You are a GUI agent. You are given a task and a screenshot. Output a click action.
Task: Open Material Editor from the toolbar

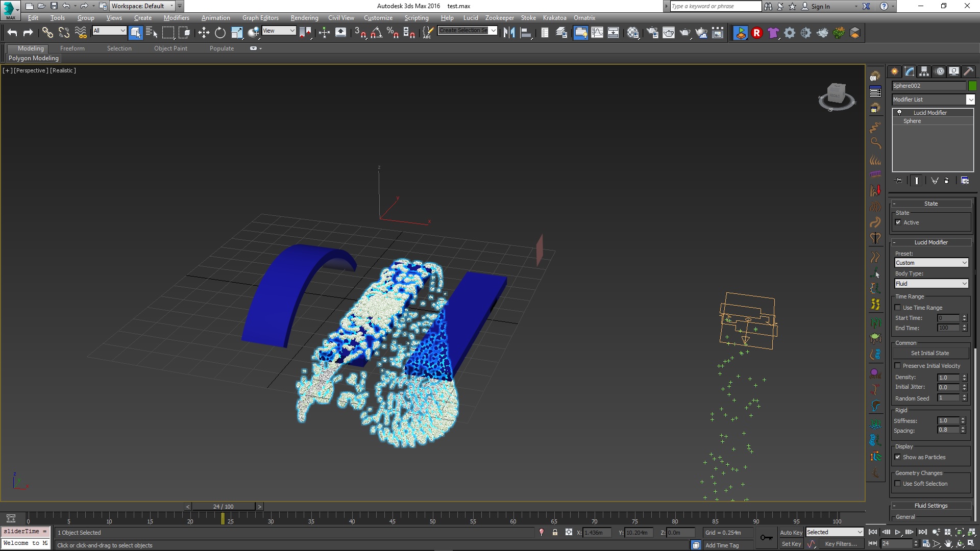tap(633, 33)
